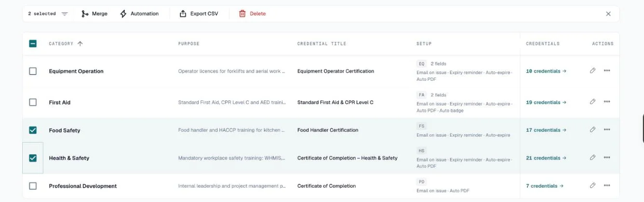Image resolution: width=644 pixels, height=202 pixels.
Task: Open more actions for Equipment Operation
Action: click(x=607, y=71)
